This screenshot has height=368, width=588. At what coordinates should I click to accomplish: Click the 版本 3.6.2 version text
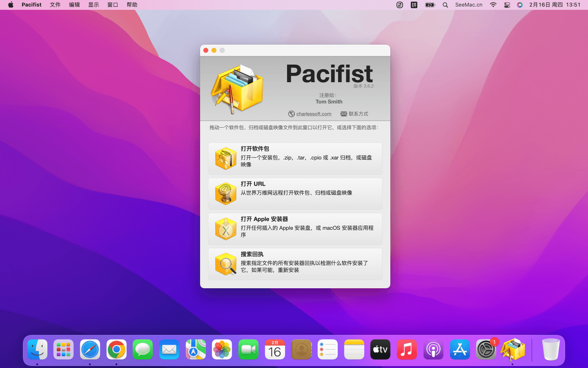click(x=363, y=86)
